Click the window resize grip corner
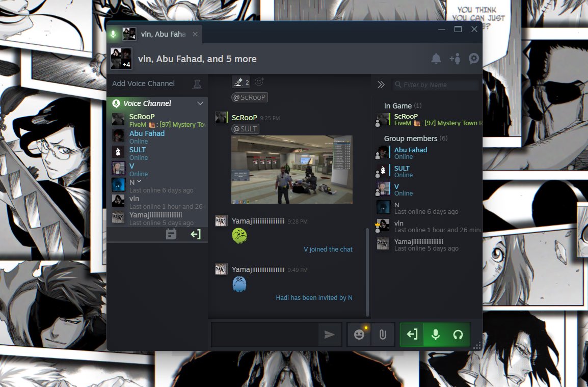Image resolution: width=588 pixels, height=387 pixels. click(477, 346)
